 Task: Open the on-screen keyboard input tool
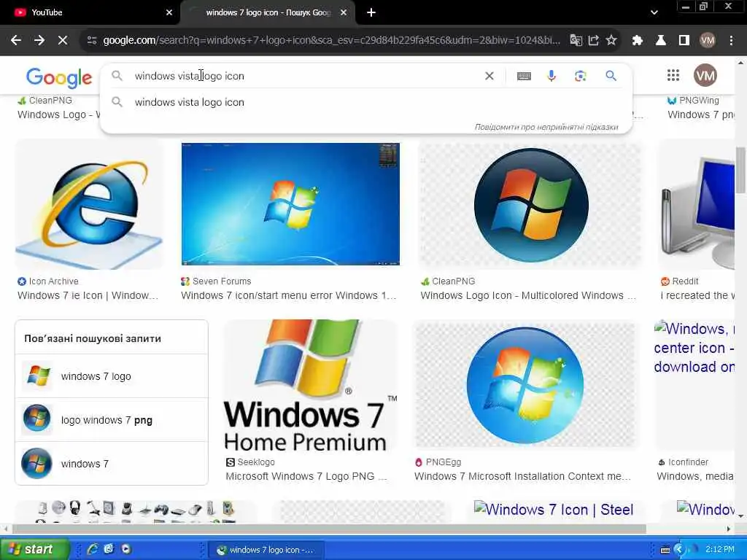[524, 76]
